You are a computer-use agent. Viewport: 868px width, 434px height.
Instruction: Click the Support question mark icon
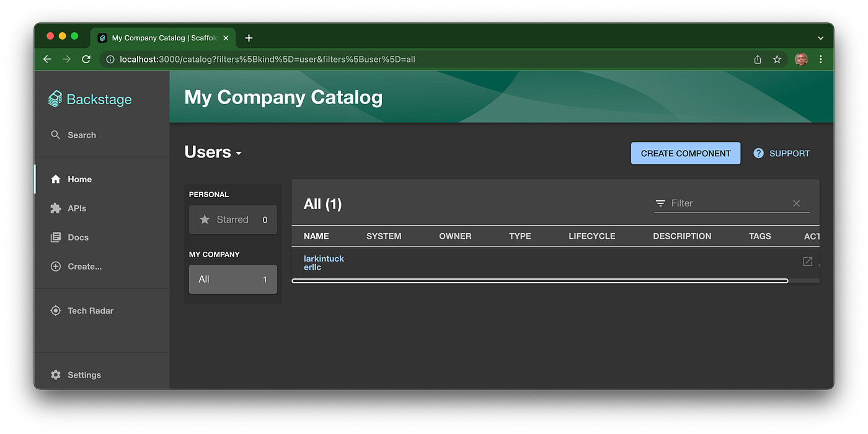coord(758,153)
